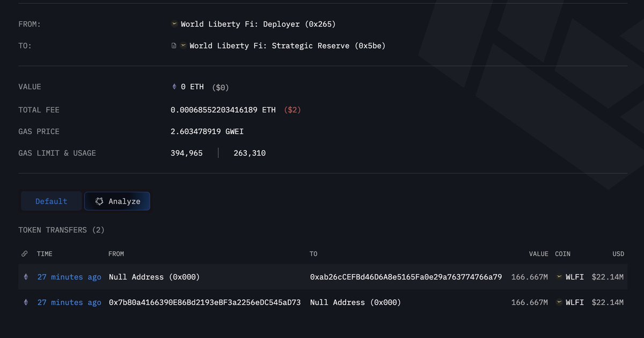The height and width of the screenshot is (338, 644).
Task: Switch to the Default tab
Action: click(52, 202)
